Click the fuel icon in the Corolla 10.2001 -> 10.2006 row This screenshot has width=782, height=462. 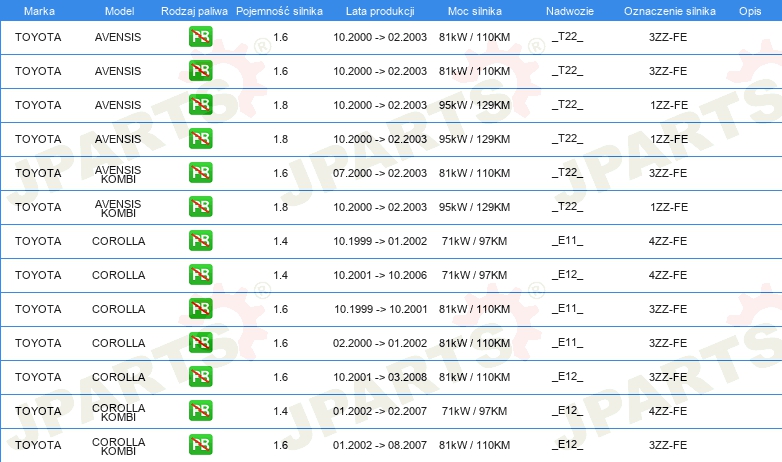(x=200, y=274)
